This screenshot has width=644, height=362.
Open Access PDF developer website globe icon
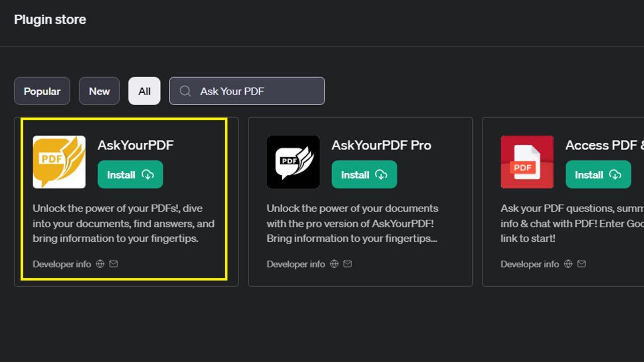point(568,264)
